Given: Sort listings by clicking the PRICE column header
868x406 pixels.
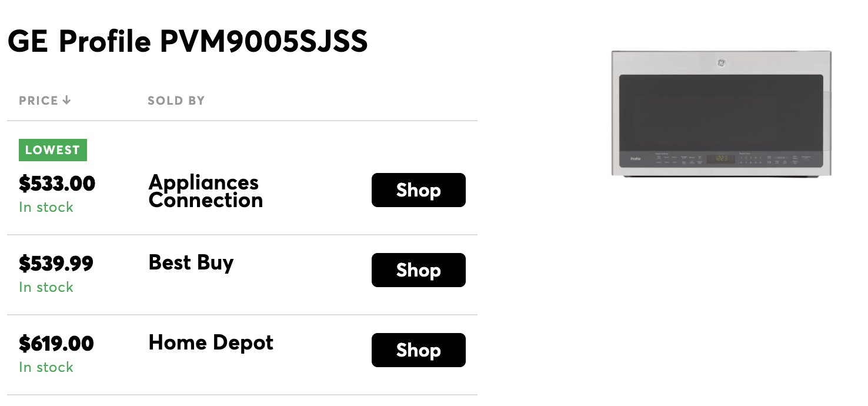Looking at the screenshot, I should coord(39,100).
